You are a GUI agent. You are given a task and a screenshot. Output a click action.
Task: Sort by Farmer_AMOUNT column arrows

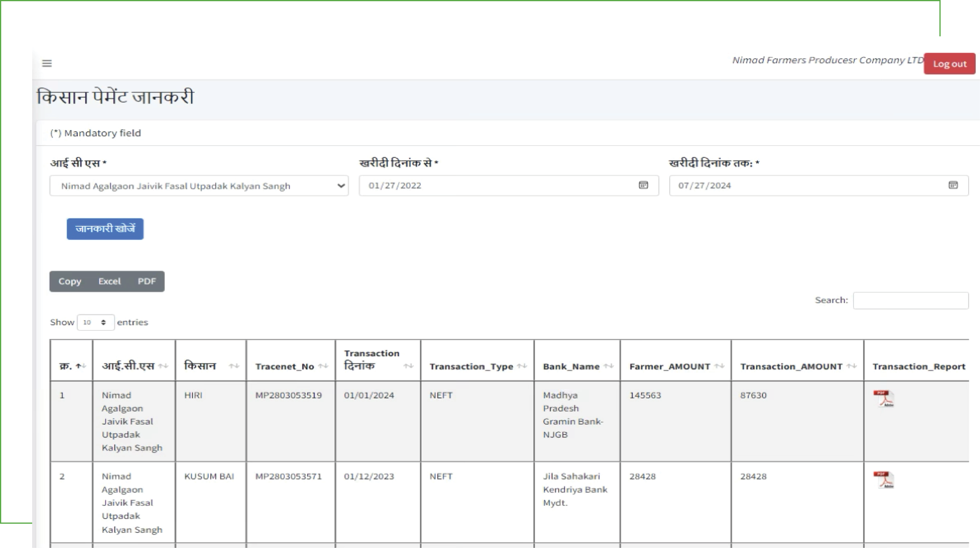coord(719,366)
